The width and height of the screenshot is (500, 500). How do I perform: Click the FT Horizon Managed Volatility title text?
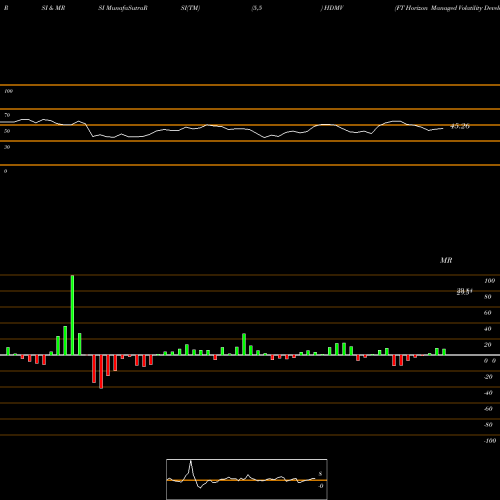coord(447,8)
